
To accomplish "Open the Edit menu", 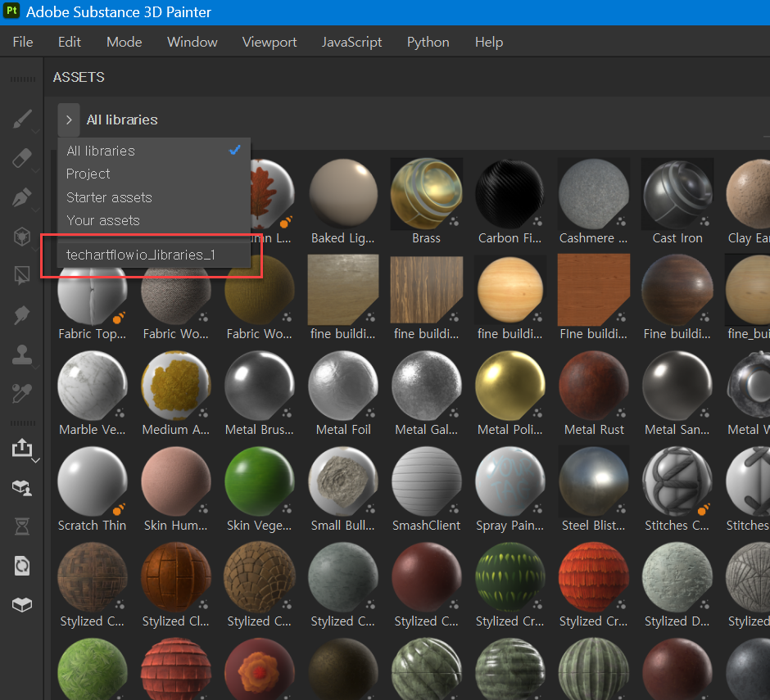I will [70, 43].
